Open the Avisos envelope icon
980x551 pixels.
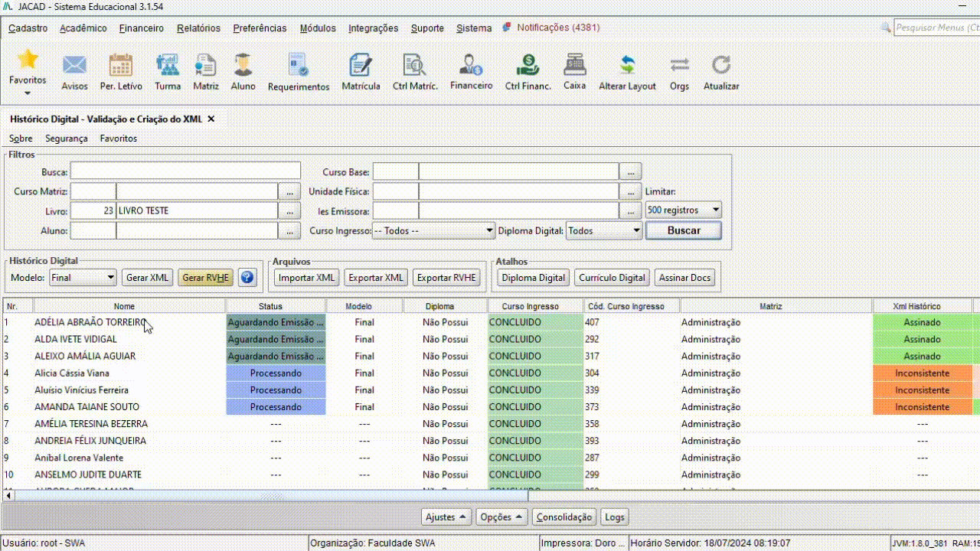tap(74, 66)
